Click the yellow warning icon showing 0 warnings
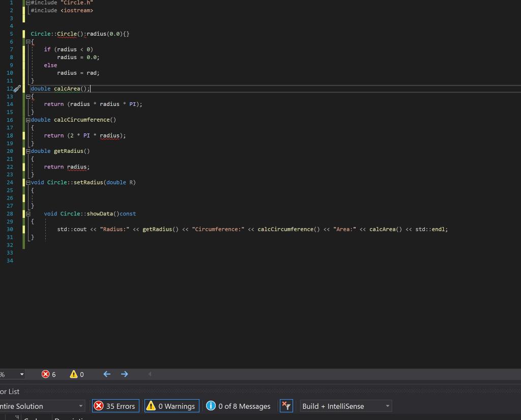This screenshot has height=420, width=521. point(74,374)
